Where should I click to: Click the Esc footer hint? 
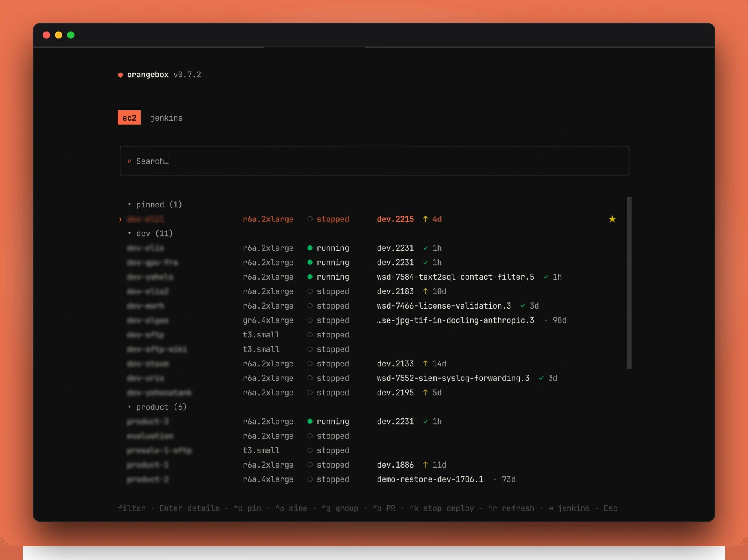[611, 508]
